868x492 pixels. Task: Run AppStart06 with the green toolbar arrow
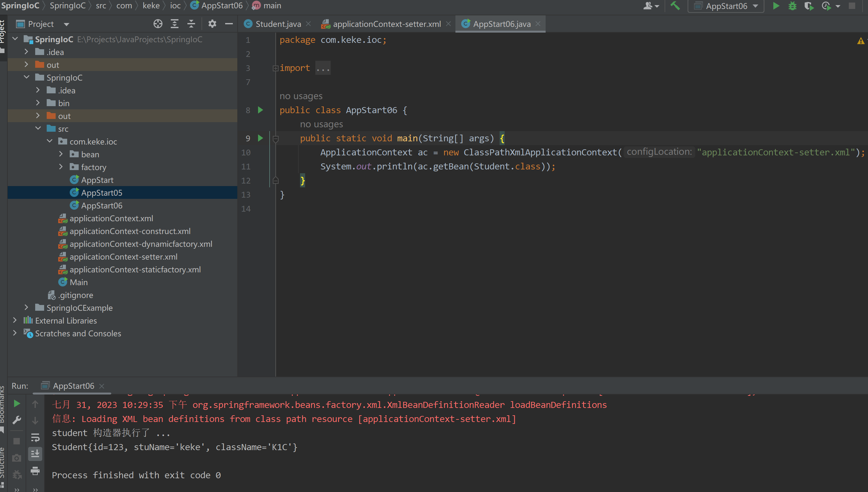pos(776,6)
